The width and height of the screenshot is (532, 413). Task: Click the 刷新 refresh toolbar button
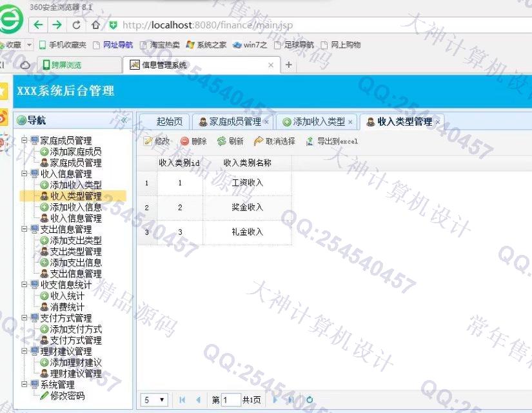coord(230,141)
